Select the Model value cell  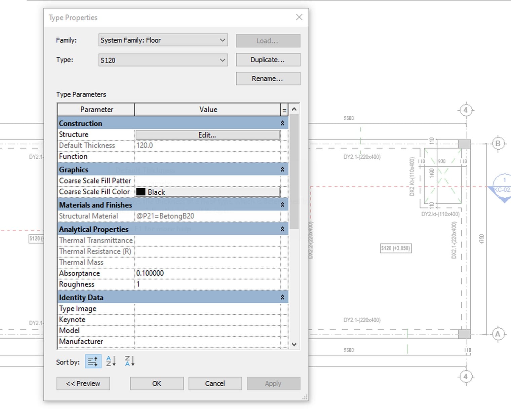pos(207,331)
